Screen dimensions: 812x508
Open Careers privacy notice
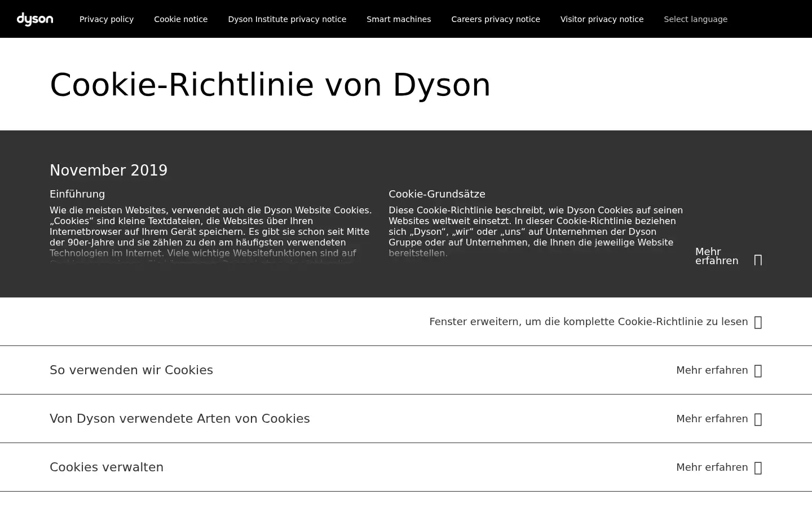(x=496, y=19)
